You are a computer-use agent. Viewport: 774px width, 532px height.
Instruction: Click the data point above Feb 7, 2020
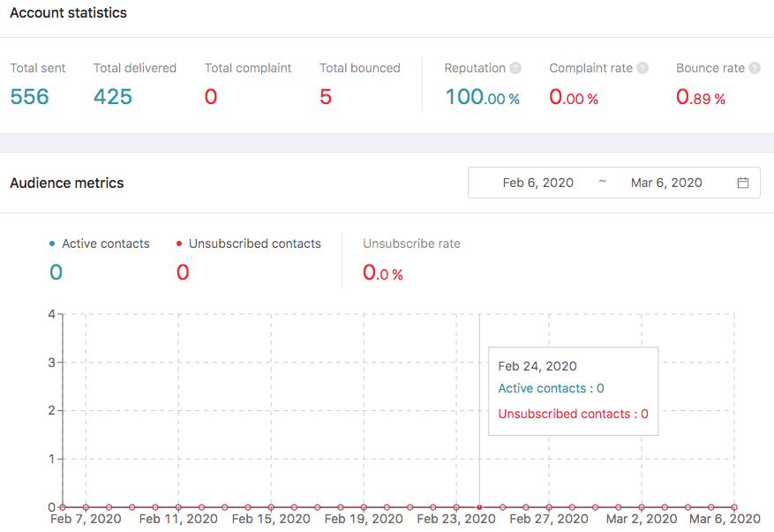86,507
